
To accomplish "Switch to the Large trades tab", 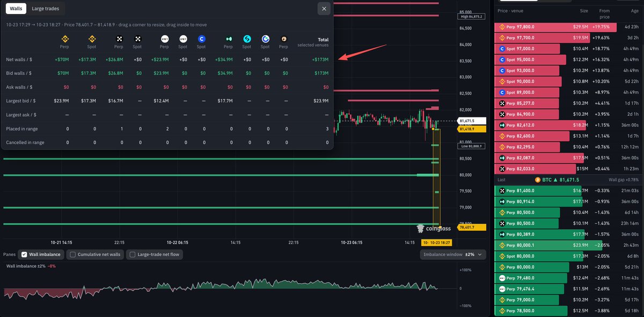I will pyautogui.click(x=46, y=8).
